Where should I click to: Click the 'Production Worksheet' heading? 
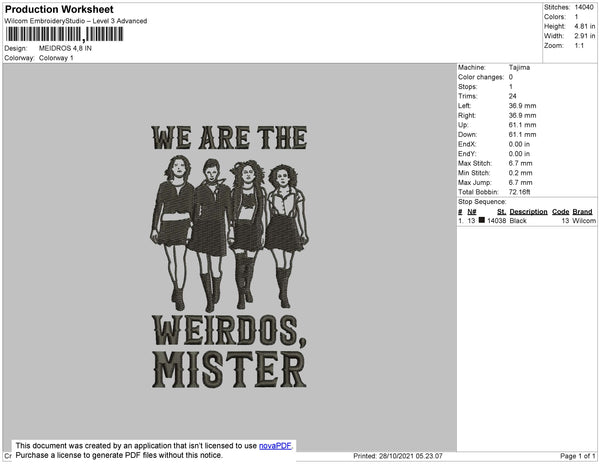tap(59, 10)
